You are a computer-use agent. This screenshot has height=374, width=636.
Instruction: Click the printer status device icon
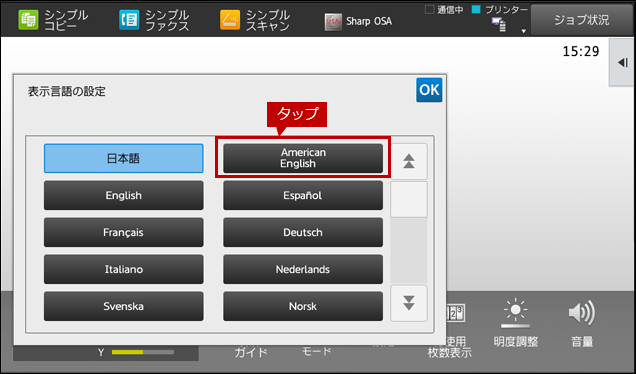tap(498, 25)
